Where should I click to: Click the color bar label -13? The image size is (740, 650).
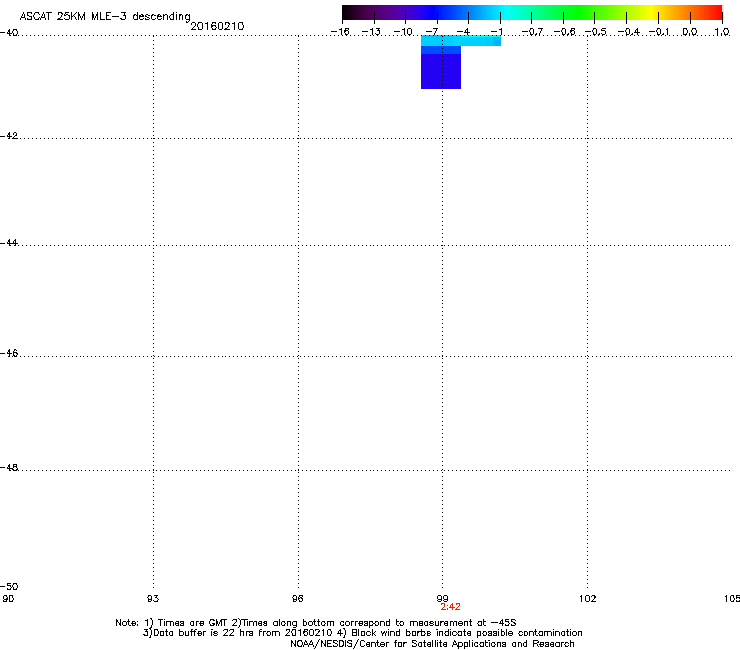(x=371, y=32)
